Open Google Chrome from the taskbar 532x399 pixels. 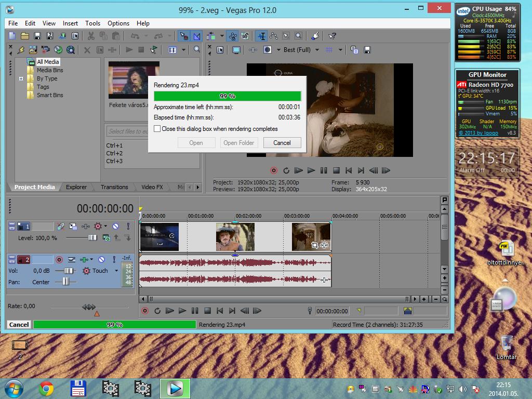pyautogui.click(x=46, y=389)
